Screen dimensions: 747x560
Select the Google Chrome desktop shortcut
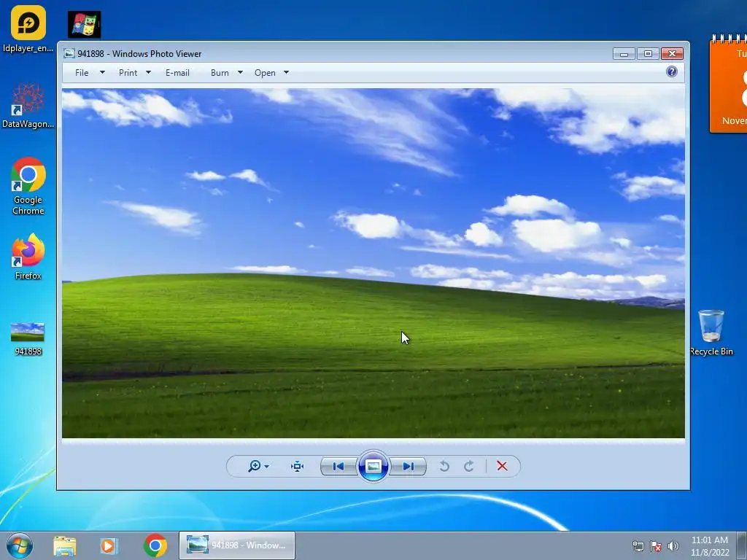point(28,186)
